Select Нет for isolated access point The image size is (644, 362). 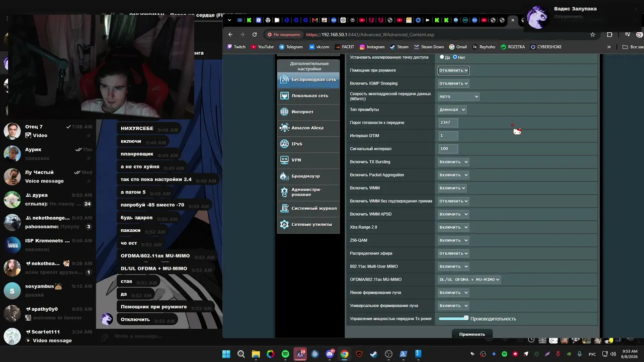coord(455,57)
